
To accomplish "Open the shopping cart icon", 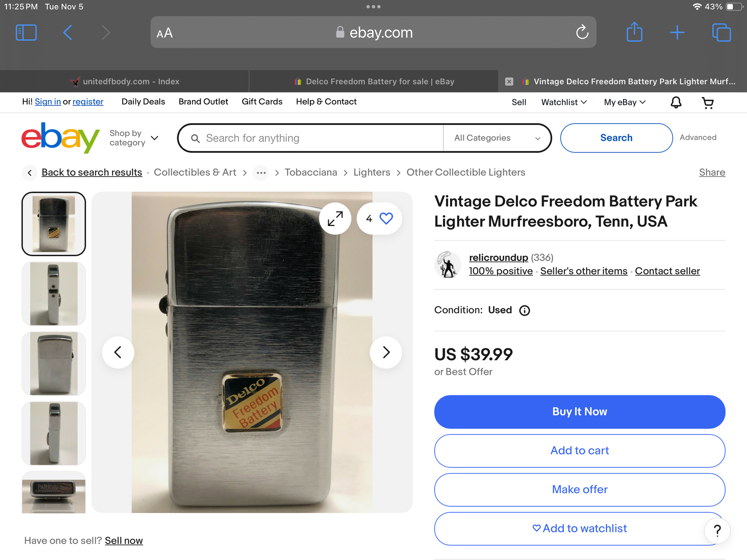I will (708, 102).
